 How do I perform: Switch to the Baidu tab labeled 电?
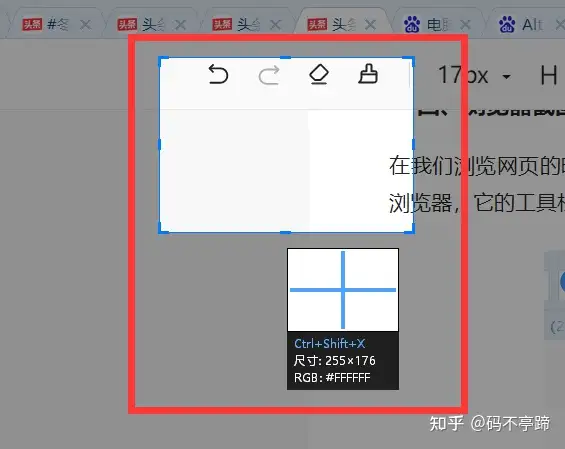coord(437,25)
